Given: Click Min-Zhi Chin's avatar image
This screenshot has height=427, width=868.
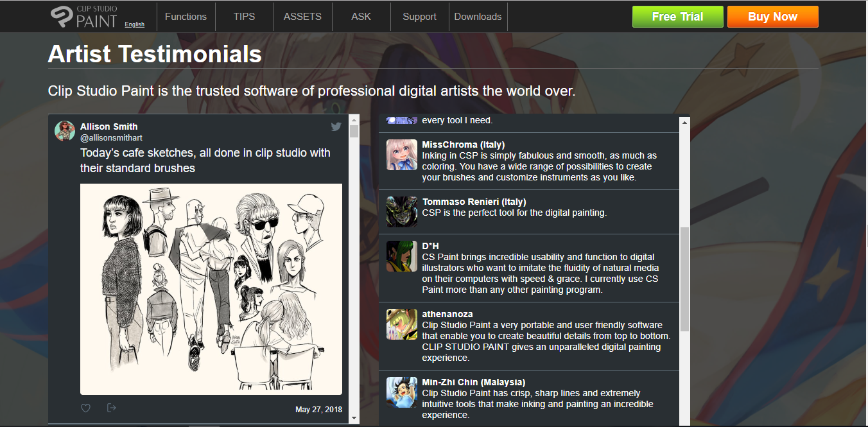Looking at the screenshot, I should [402, 392].
